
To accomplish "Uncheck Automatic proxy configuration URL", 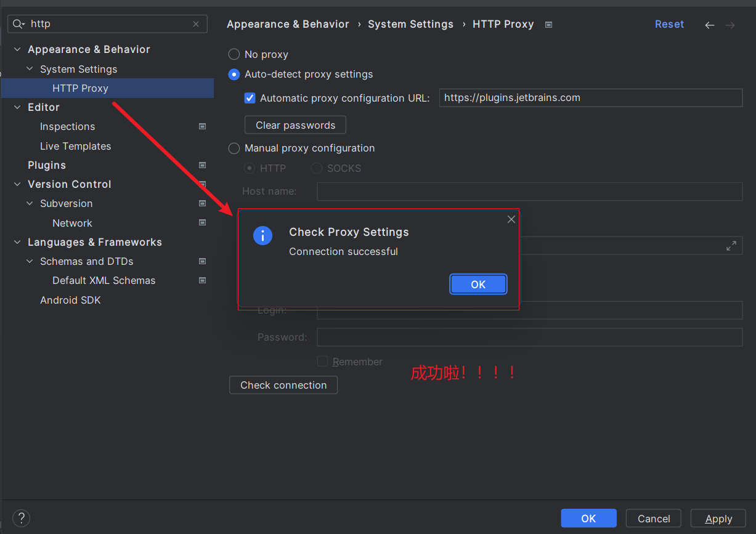I will click(x=250, y=98).
